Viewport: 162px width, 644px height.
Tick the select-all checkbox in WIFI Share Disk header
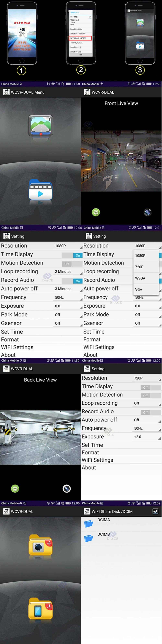pos(155,511)
